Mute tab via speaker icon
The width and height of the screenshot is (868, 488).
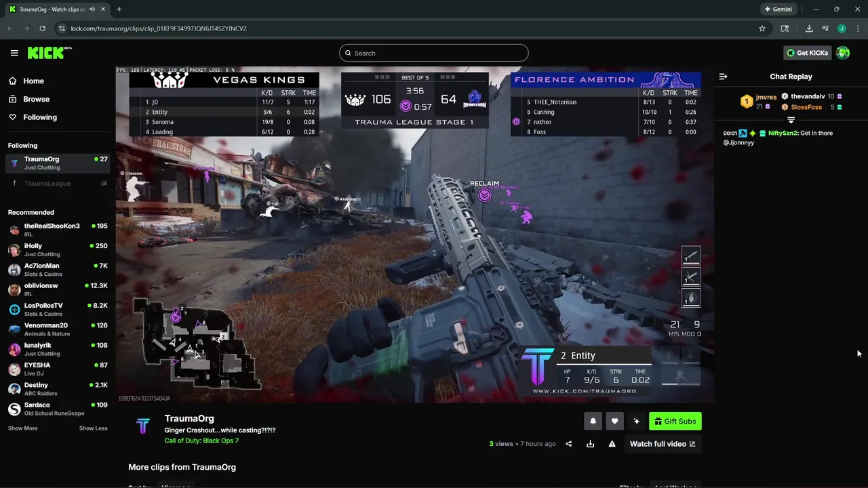(92, 9)
